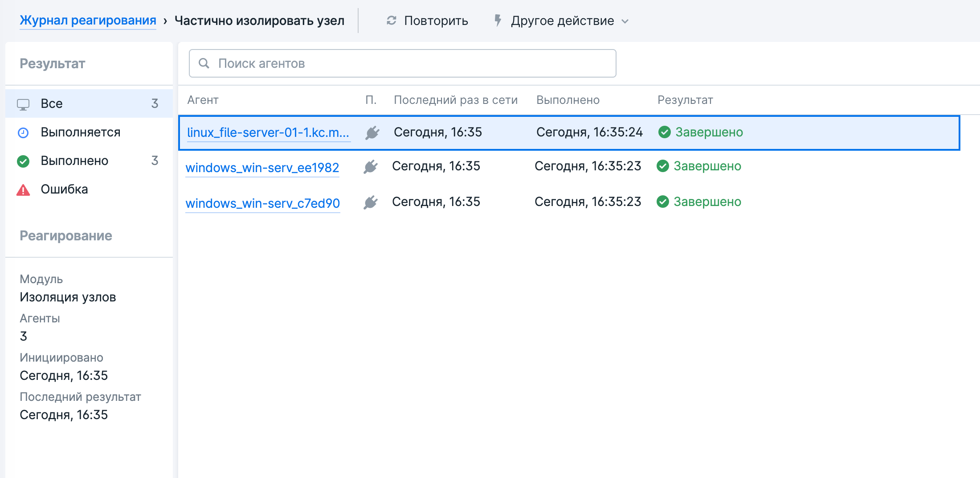Show only Выполнено results

[74, 161]
